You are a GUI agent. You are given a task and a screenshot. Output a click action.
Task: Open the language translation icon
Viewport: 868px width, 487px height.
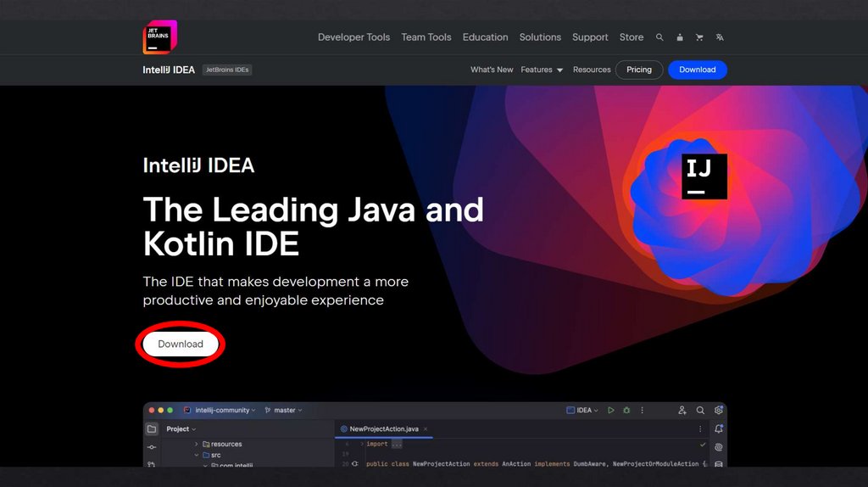click(720, 37)
